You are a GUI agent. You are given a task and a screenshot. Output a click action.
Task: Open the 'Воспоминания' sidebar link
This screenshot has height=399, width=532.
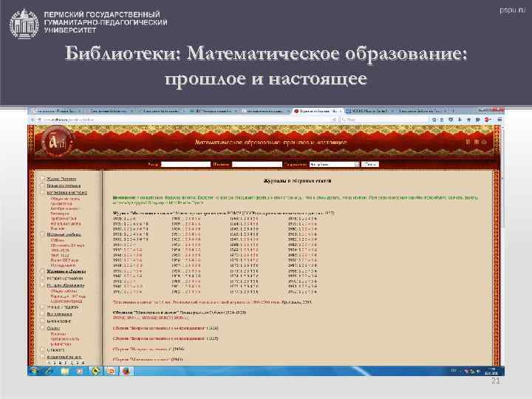point(59,314)
